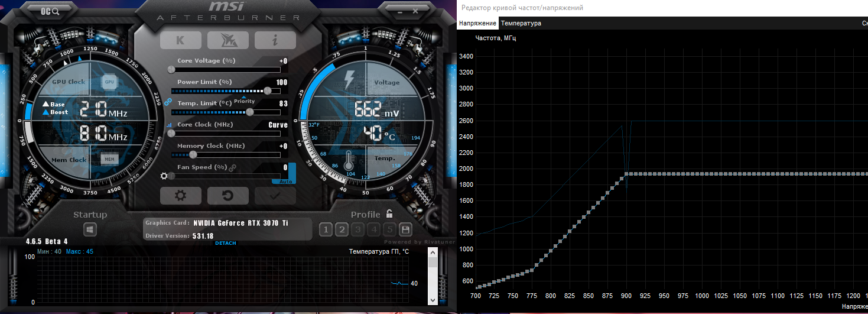Click the monitoring graph scroll down arrow
868x314 pixels.
pyautogui.click(x=433, y=299)
